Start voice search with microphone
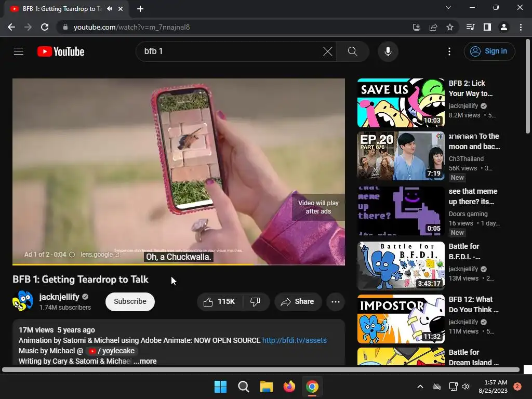 (x=388, y=51)
